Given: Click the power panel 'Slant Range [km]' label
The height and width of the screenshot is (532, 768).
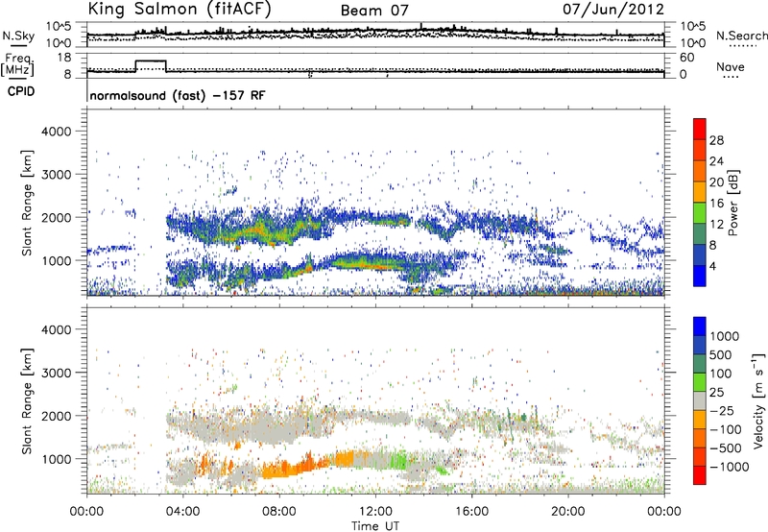Looking at the screenshot, I should 27,203.
